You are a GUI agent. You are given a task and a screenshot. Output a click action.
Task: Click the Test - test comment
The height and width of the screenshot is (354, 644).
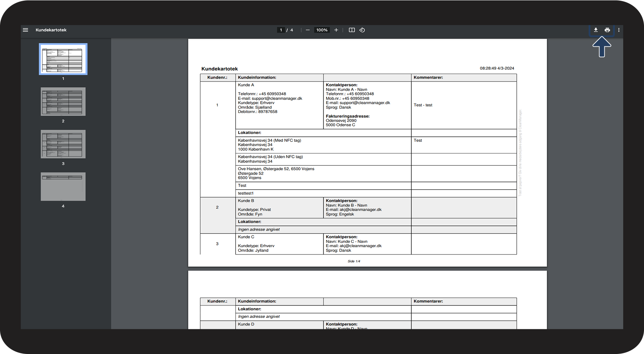click(x=423, y=105)
